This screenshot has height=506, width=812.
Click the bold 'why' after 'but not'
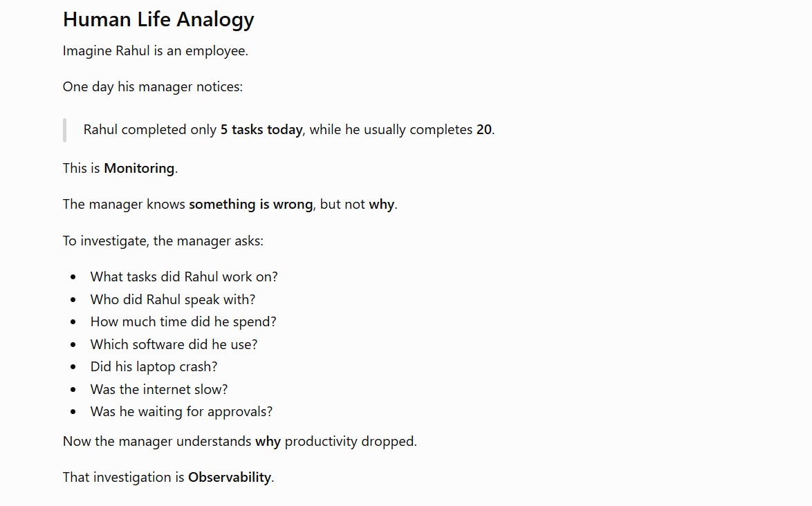coord(382,205)
